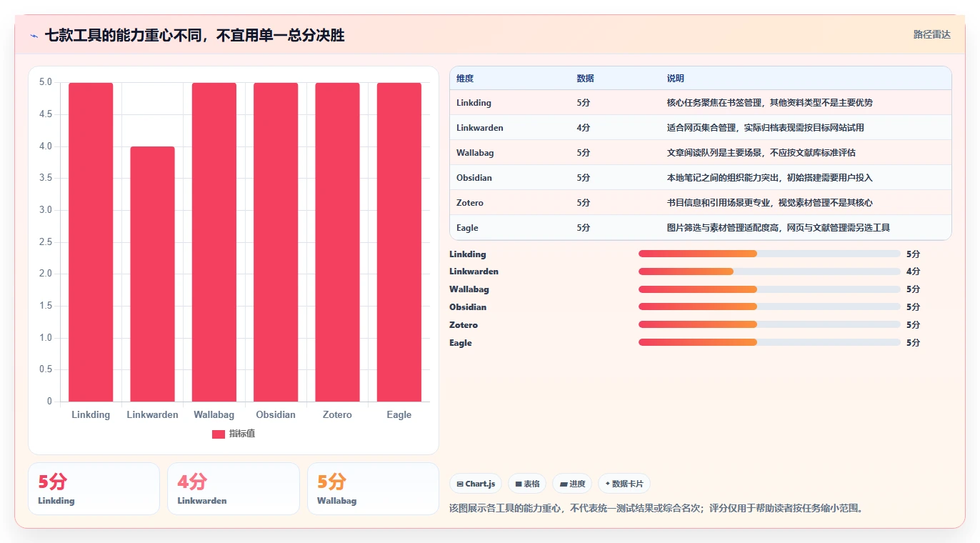Click the 指标值 legend label
Viewport: 980px width, 543px height.
click(x=242, y=434)
